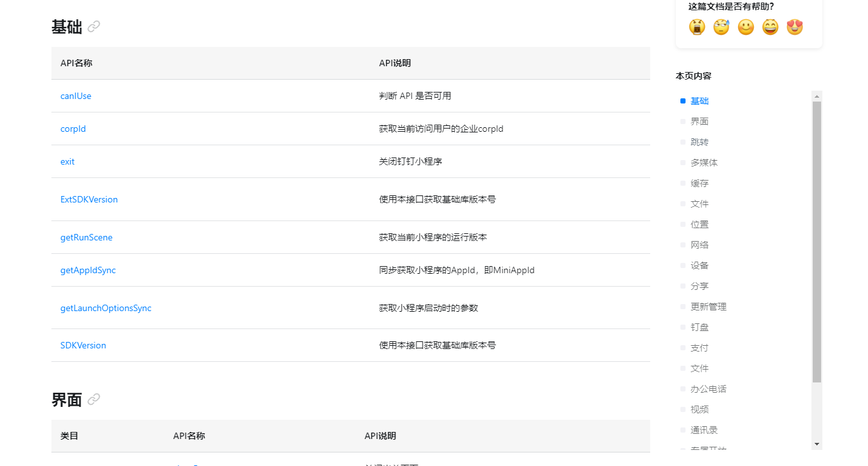Jump to 跳转 section in page contents

click(x=699, y=142)
